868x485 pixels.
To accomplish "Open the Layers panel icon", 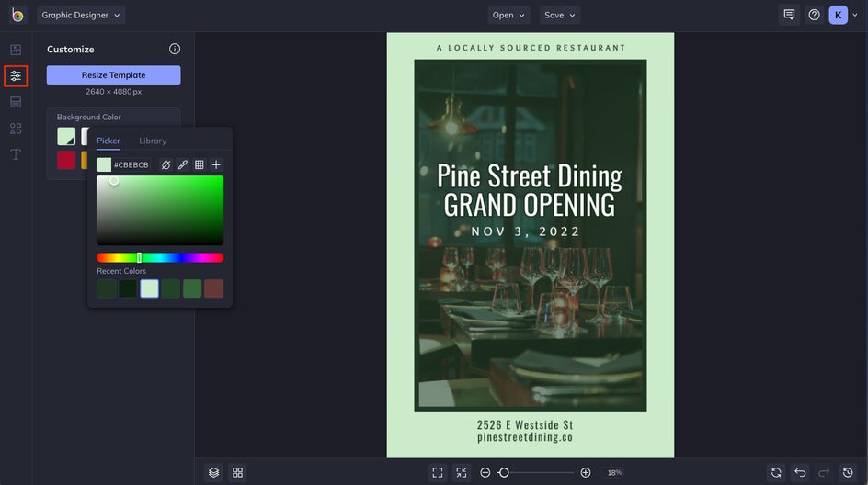I will point(213,472).
